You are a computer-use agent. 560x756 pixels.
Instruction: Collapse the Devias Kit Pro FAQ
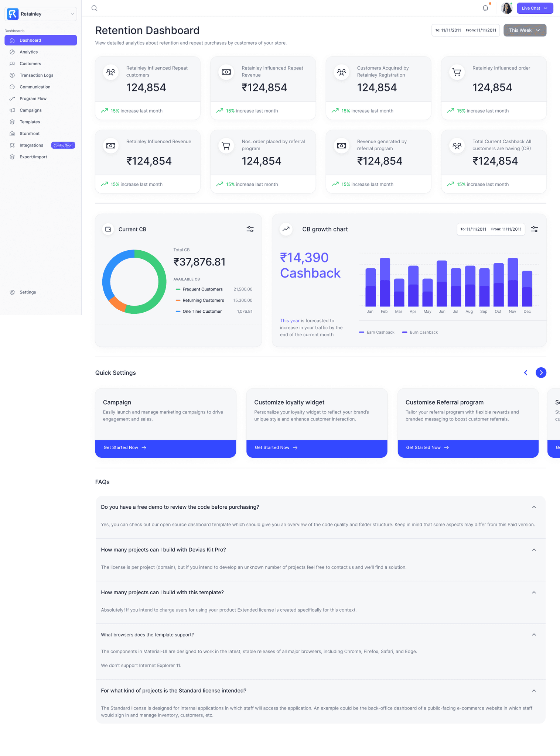534,550
